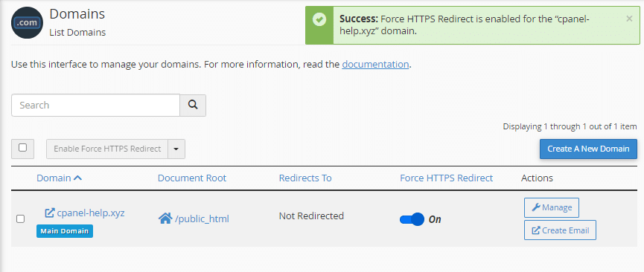Viewport: 644px width, 272px height.
Task: Click the Enable Force HTTPS Redirect button
Action: (107, 149)
